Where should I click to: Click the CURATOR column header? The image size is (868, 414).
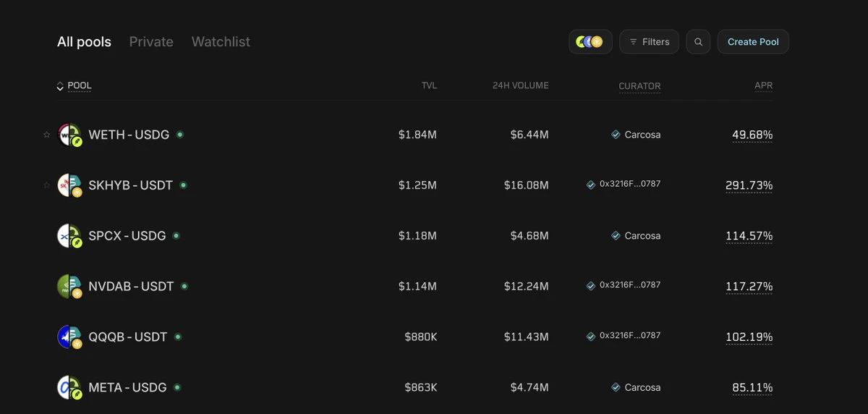tap(639, 86)
